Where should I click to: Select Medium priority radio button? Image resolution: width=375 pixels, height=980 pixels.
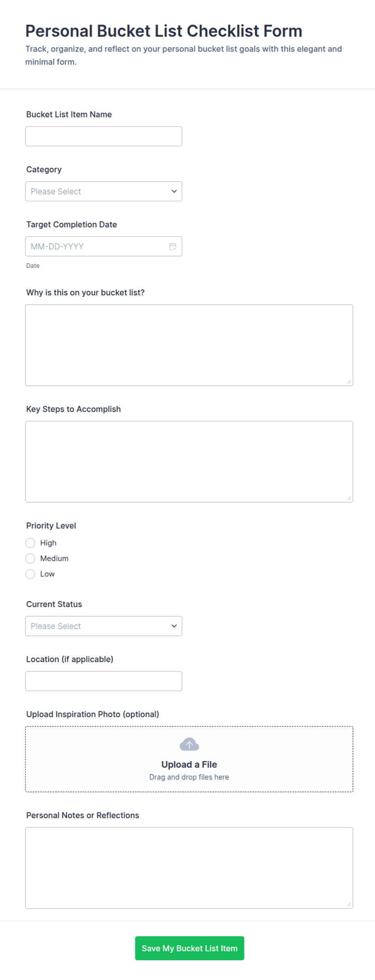point(30,558)
